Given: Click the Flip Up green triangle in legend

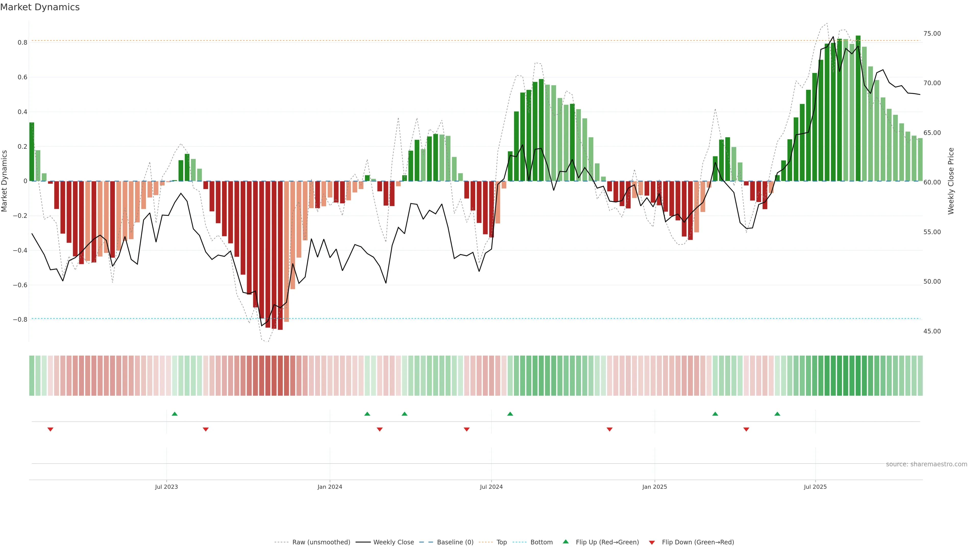Looking at the screenshot, I should pos(566,542).
